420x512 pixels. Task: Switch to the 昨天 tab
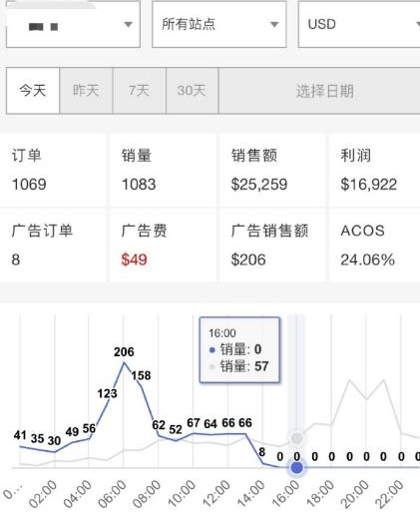click(x=86, y=91)
